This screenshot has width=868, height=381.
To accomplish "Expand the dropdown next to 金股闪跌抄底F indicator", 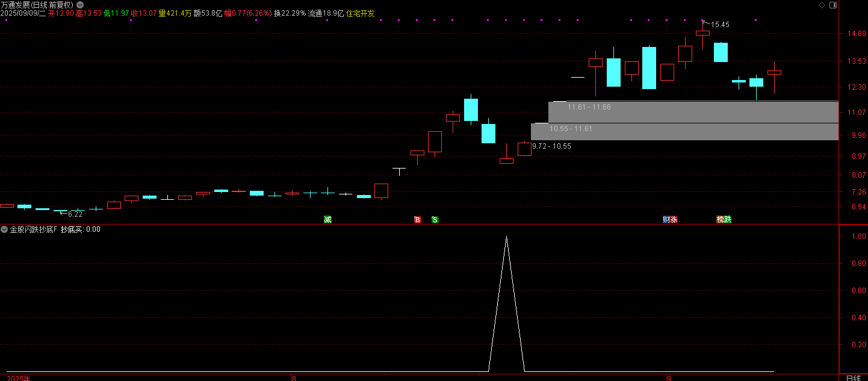I will click(4, 229).
